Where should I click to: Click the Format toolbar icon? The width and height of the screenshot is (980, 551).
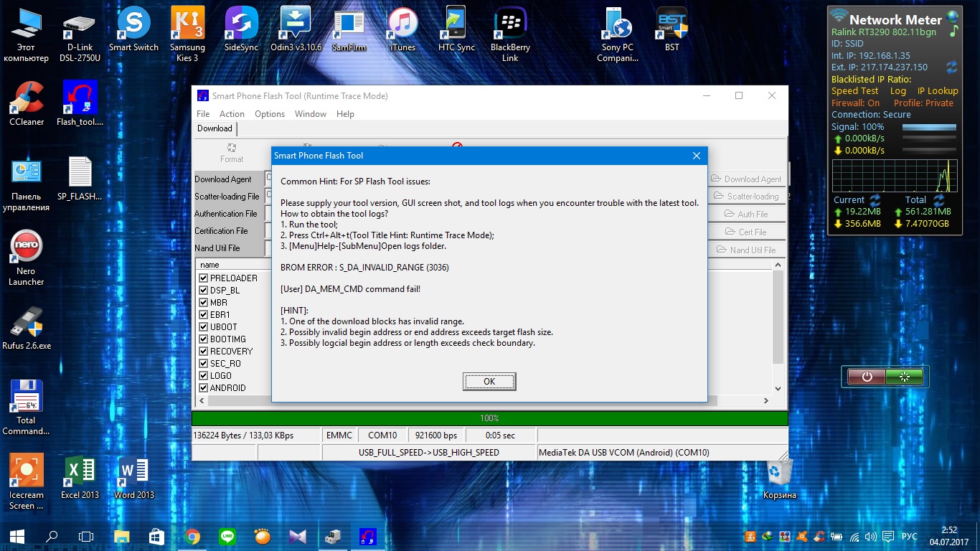[x=232, y=152]
